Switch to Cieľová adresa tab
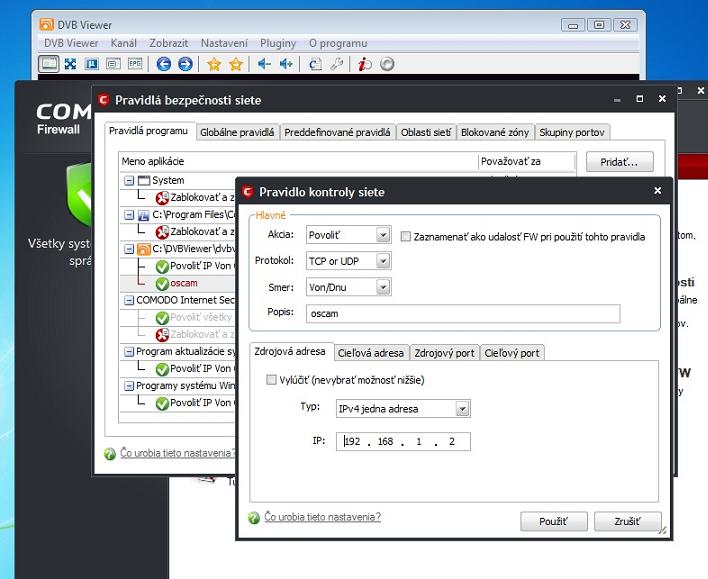The height and width of the screenshot is (579, 708). pyautogui.click(x=371, y=353)
